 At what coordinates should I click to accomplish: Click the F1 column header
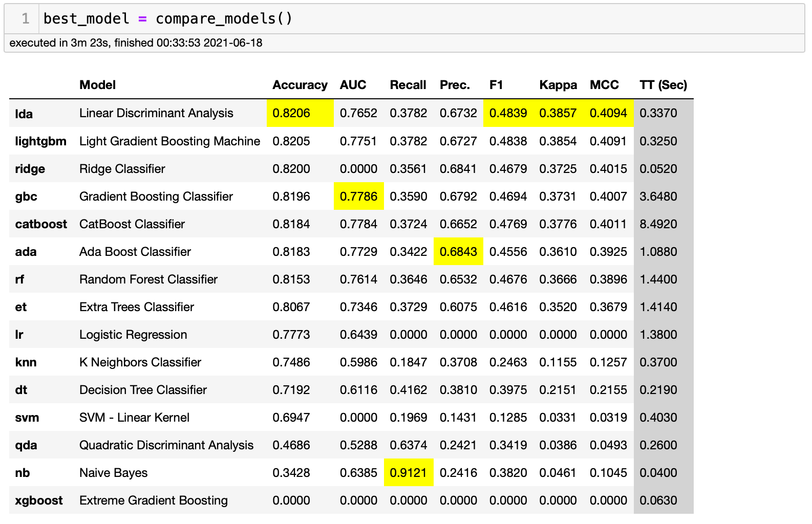pos(496,85)
